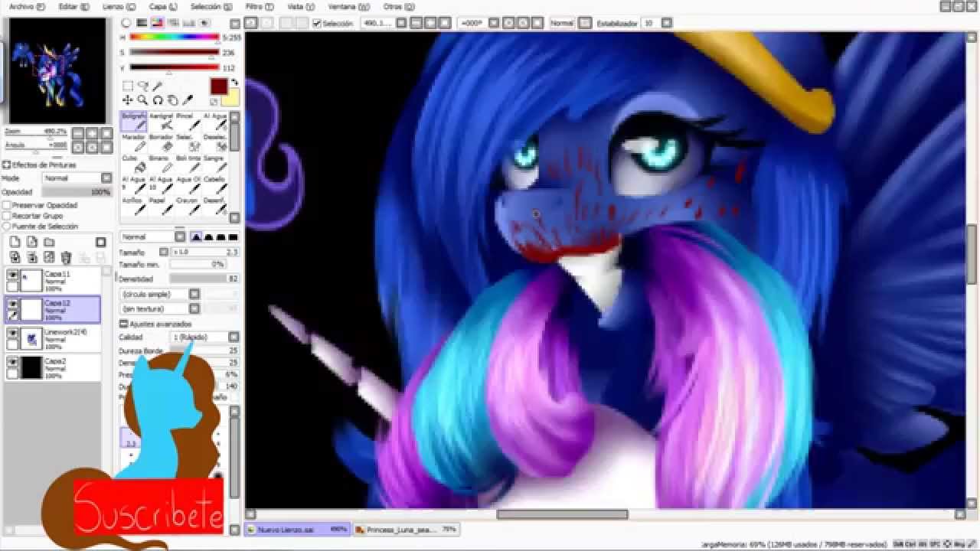The height and width of the screenshot is (551, 980).
Task: Enable the Preservar Opacidad checkbox
Action: click(6, 206)
